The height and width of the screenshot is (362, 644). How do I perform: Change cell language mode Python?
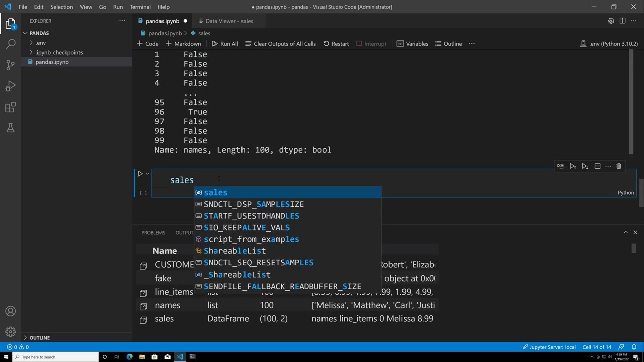pyautogui.click(x=626, y=193)
